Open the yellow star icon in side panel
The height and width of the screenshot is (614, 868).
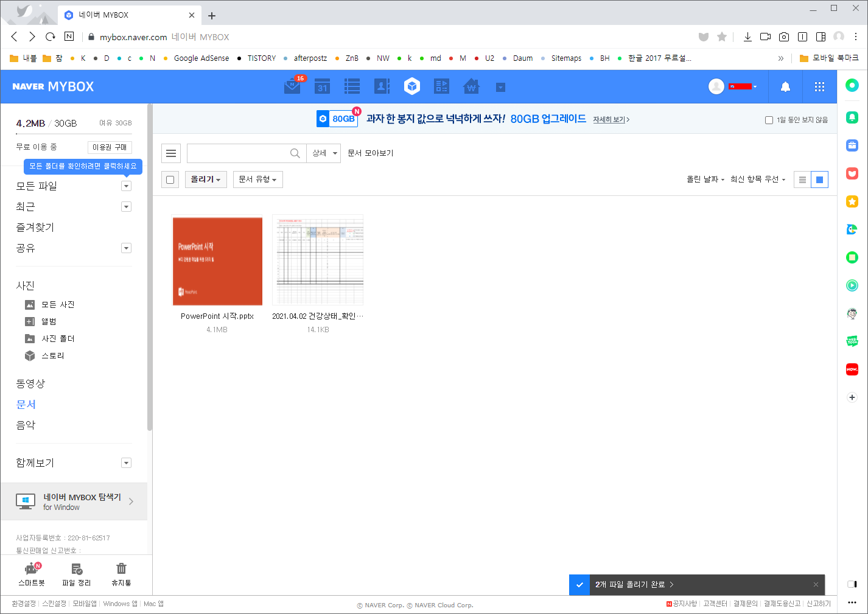[852, 201]
